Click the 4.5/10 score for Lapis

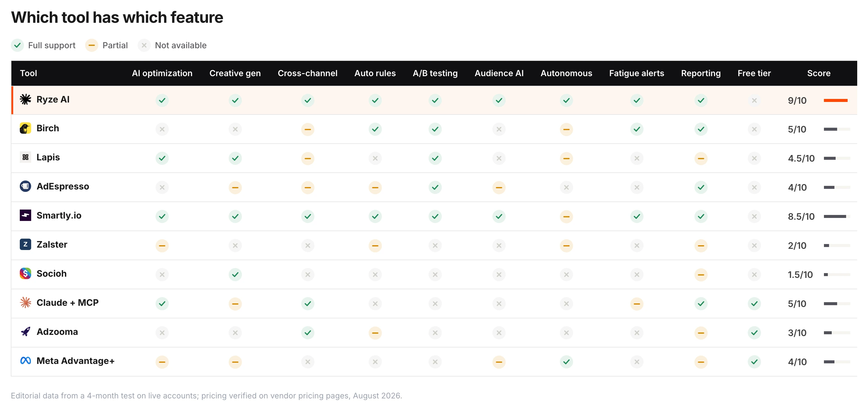coord(801,158)
